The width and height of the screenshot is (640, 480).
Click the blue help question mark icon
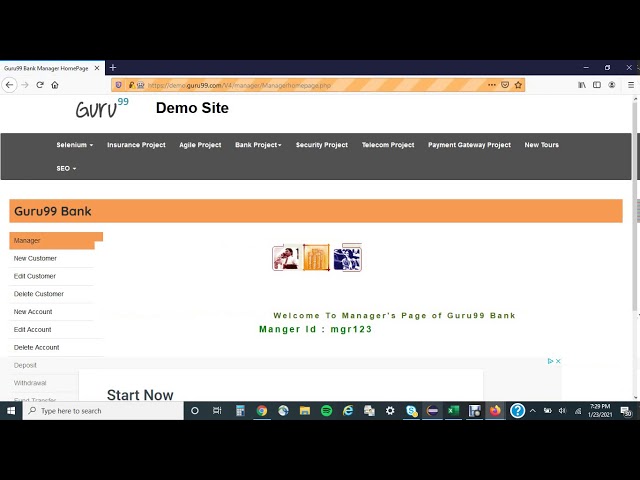pyautogui.click(x=517, y=411)
